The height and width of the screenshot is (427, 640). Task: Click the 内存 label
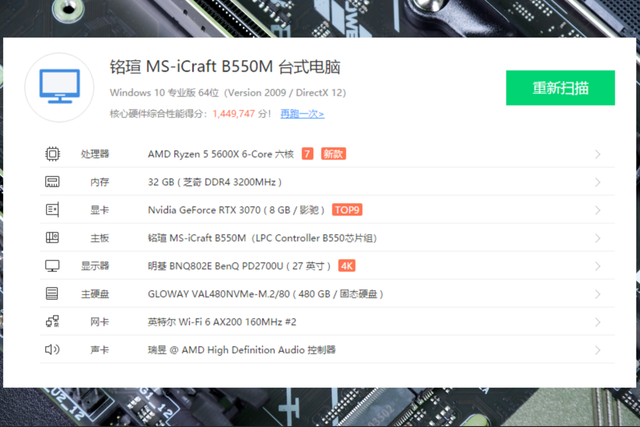[x=100, y=182]
